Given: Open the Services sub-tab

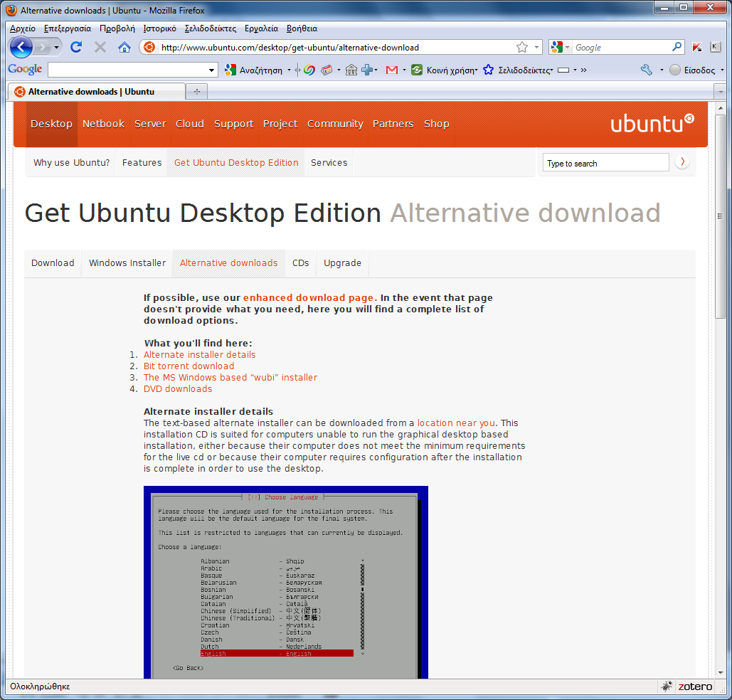Looking at the screenshot, I should click(329, 162).
